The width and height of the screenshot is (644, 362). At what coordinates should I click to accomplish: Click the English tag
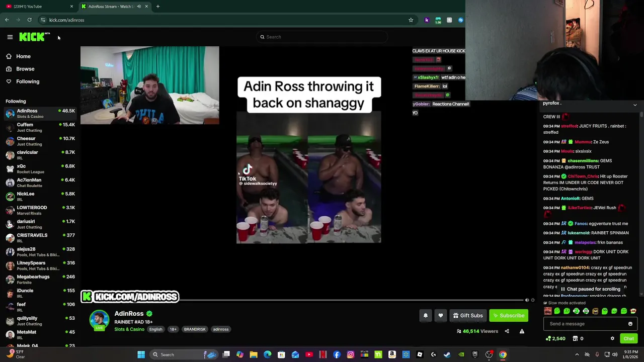155,329
